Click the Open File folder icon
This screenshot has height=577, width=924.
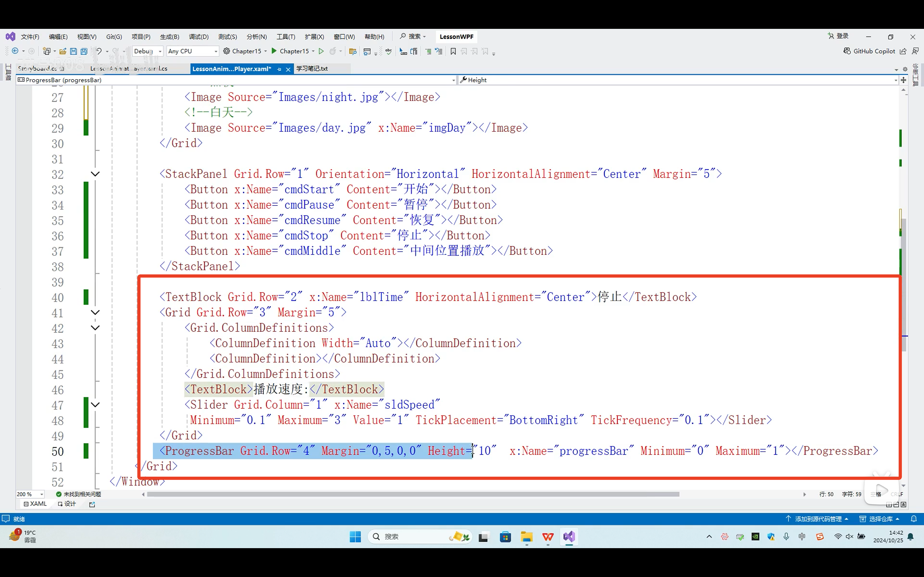click(x=63, y=51)
